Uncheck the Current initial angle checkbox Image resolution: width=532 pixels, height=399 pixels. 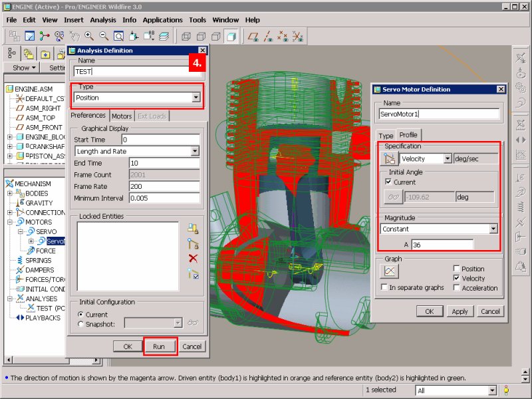388,182
